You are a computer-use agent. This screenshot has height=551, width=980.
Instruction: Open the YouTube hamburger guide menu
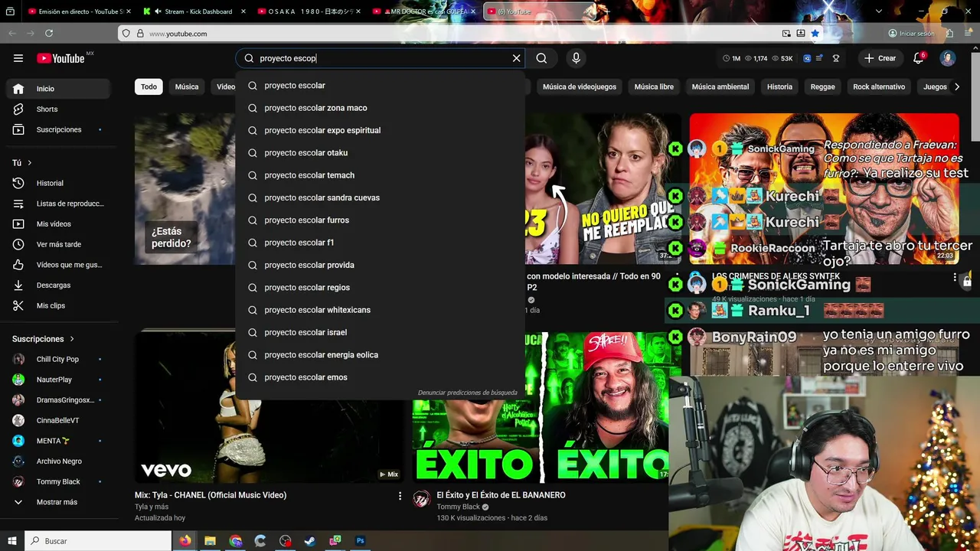tap(18, 58)
